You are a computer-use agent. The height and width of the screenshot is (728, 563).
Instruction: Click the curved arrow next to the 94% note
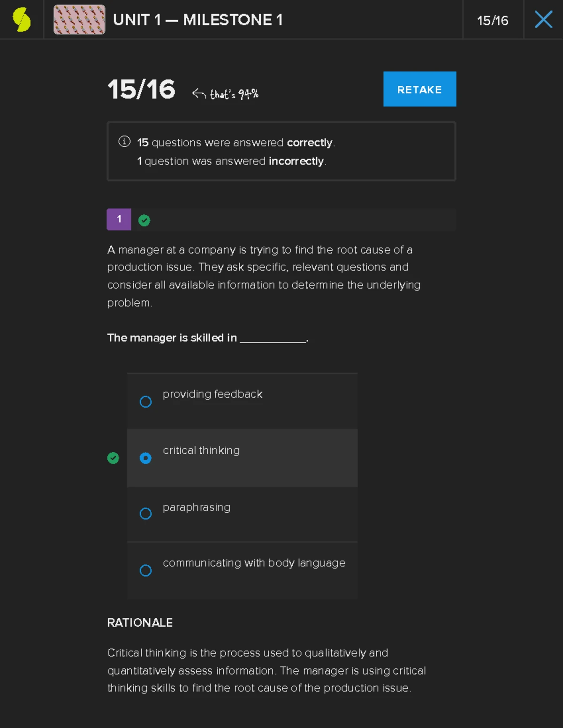(x=198, y=94)
